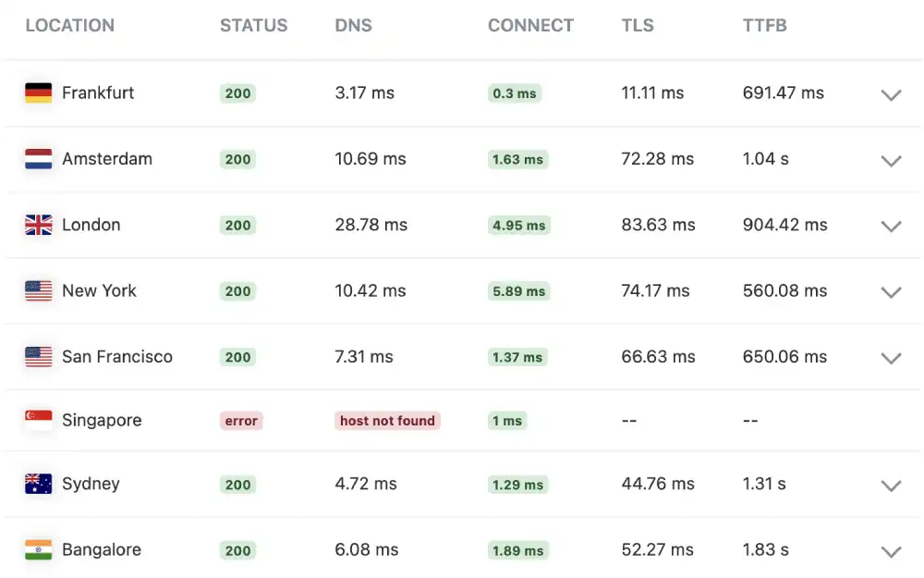Click the TTFB column header
The image size is (924, 578).
click(764, 25)
